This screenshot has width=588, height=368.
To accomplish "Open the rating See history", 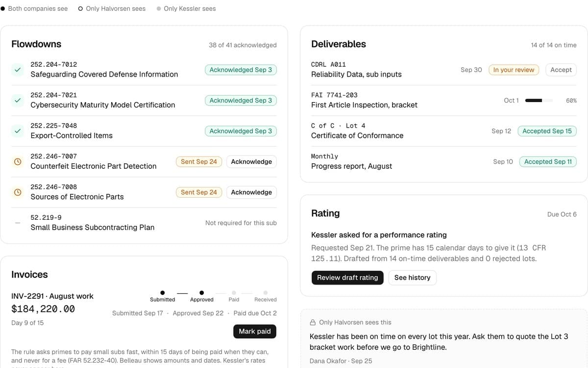I will (412, 278).
